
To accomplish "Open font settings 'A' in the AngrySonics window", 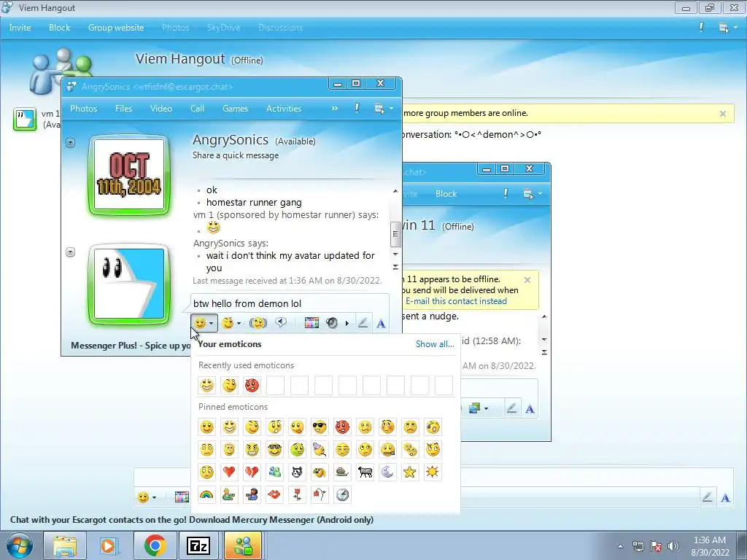I will (x=381, y=324).
